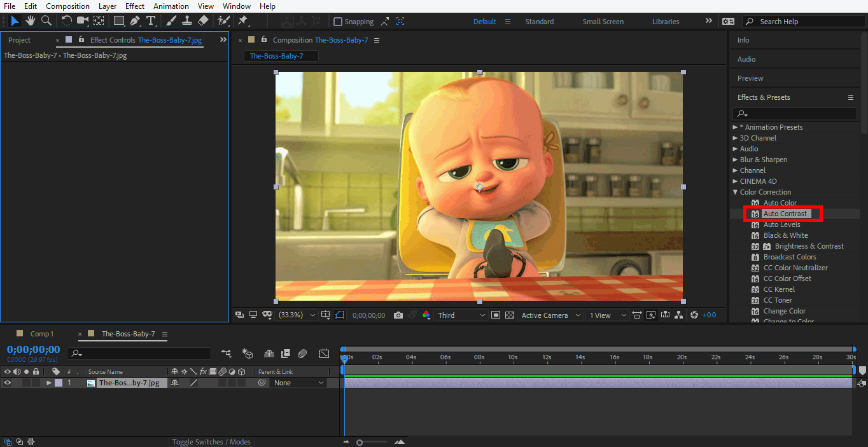Click Toggle Switches / Modes
This screenshot has width=868, height=447.
point(211,441)
